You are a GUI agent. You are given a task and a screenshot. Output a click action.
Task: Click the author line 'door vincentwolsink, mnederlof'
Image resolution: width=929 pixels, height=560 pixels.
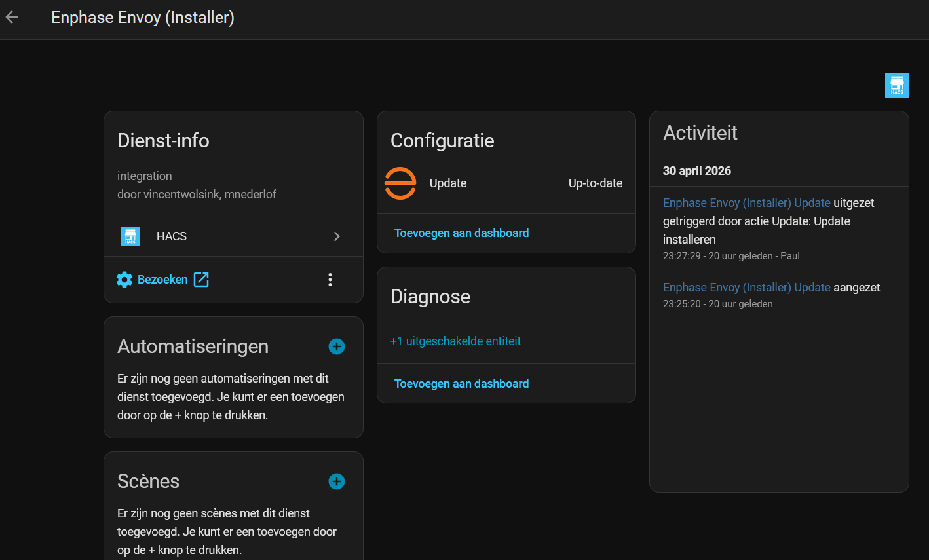coord(197,195)
